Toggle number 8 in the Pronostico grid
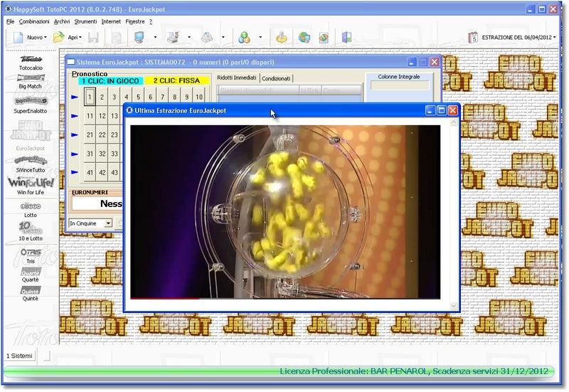 175,97
